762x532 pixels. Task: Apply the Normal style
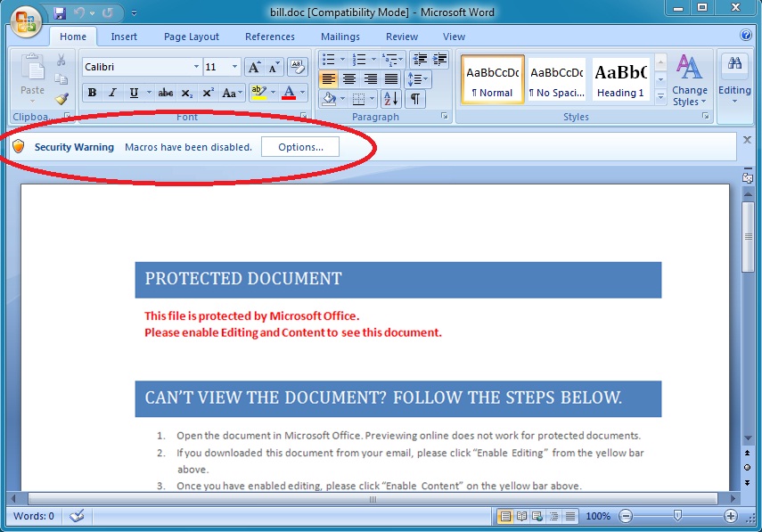pyautogui.click(x=492, y=79)
